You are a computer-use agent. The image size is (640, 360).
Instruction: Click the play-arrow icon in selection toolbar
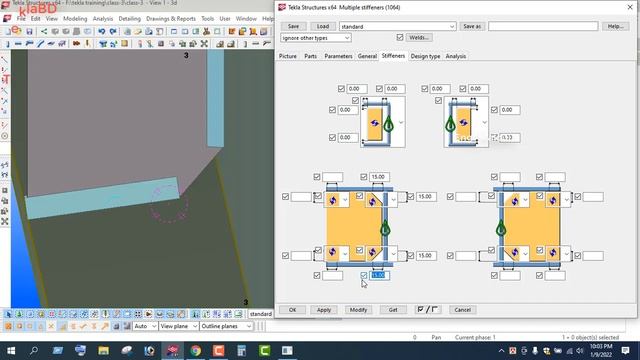(x=149, y=314)
